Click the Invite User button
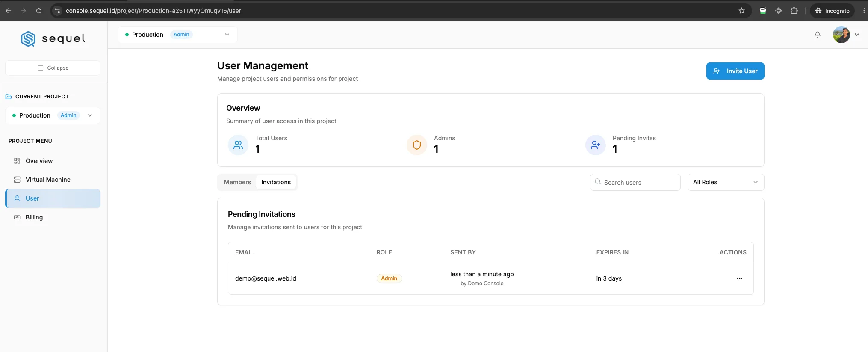This screenshot has height=352, width=868. point(735,71)
